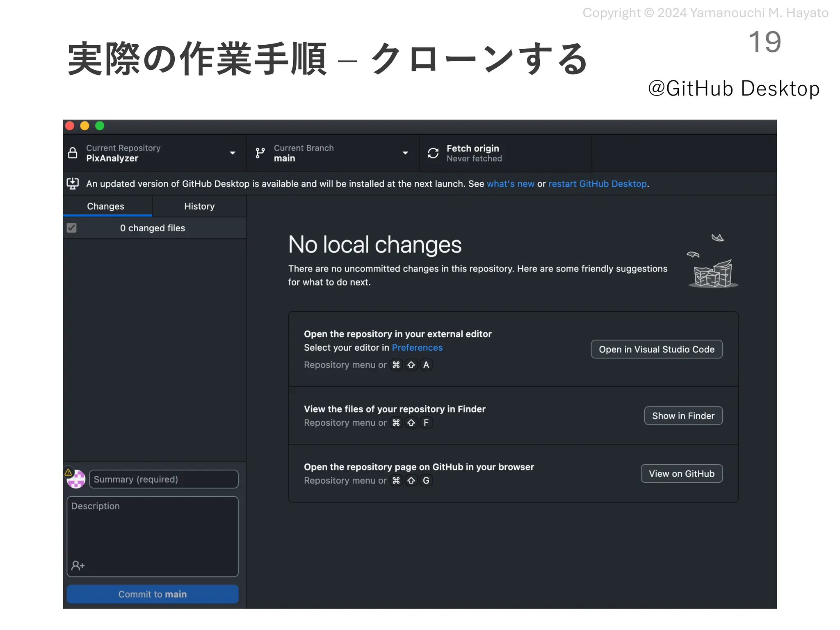Image resolution: width=840 pixels, height=630 pixels.
Task: Click the lock icon beside Current Repository
Action: (73, 153)
